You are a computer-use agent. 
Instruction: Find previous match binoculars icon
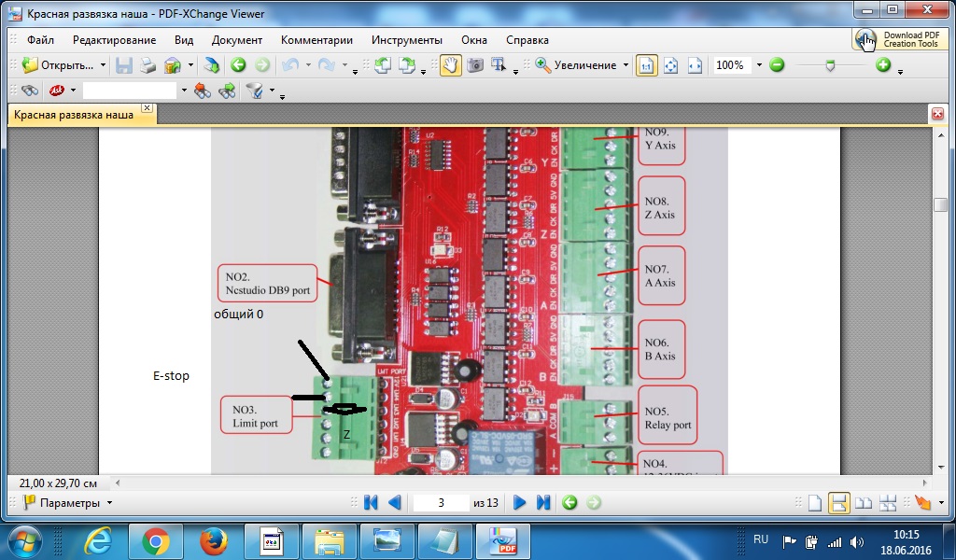(x=203, y=91)
